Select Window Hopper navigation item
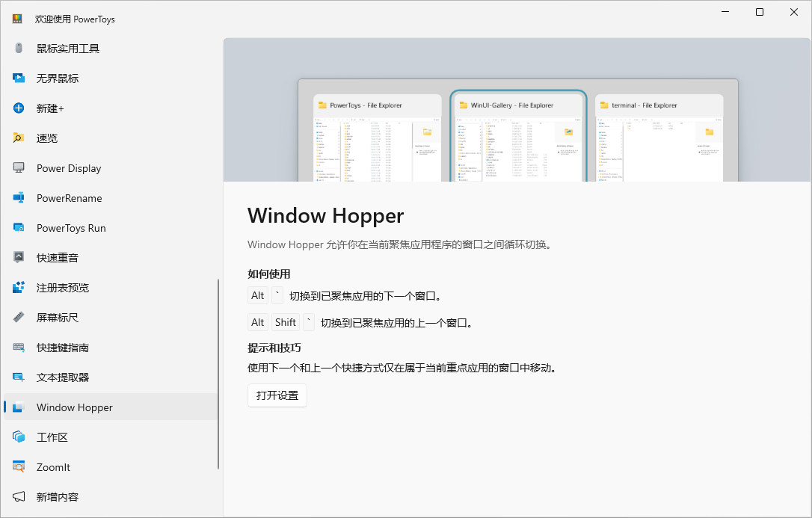Image resolution: width=812 pixels, height=518 pixels. tap(111, 407)
